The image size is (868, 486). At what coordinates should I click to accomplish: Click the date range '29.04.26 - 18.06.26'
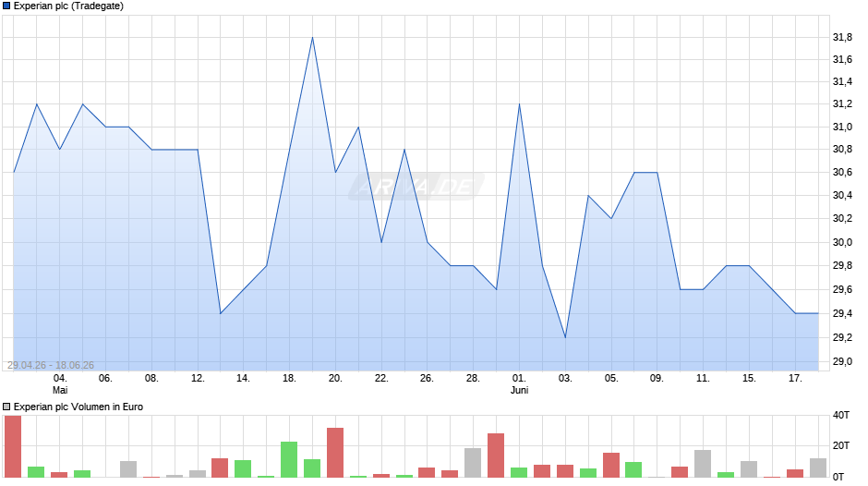point(51,365)
